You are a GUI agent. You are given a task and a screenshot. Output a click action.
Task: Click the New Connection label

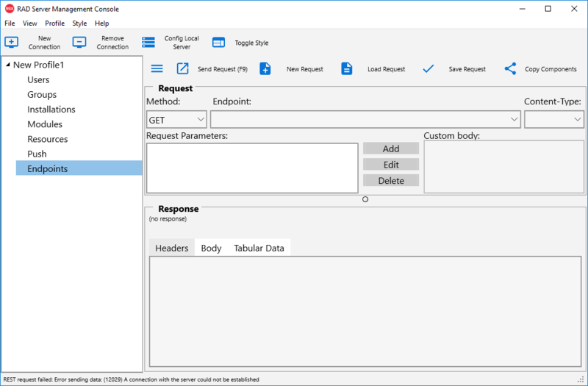point(44,43)
